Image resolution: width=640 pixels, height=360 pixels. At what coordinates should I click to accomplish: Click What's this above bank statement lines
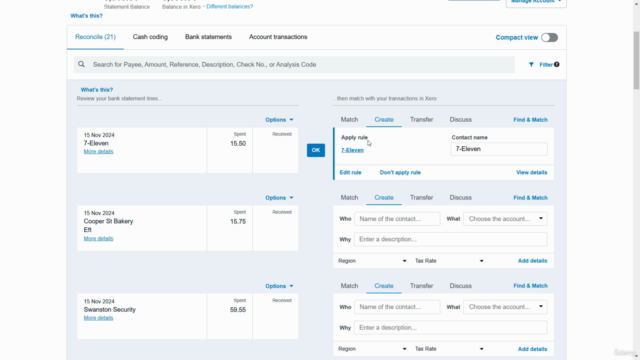click(97, 90)
